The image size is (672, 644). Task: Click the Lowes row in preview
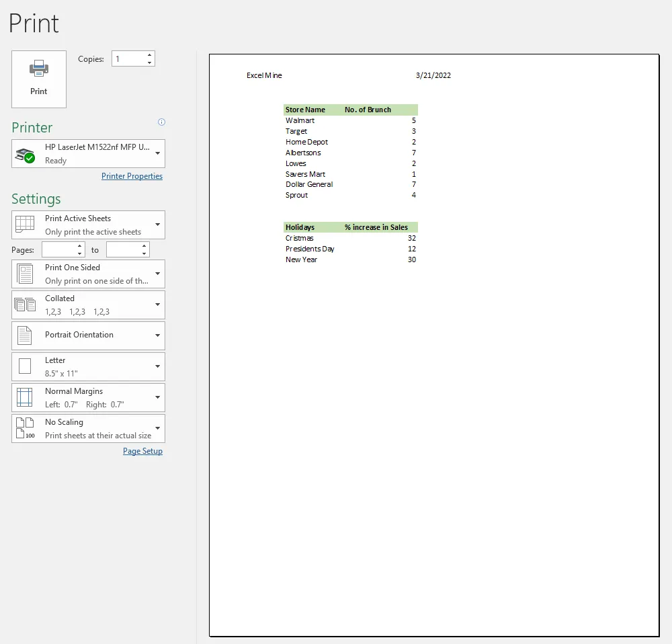(351, 163)
